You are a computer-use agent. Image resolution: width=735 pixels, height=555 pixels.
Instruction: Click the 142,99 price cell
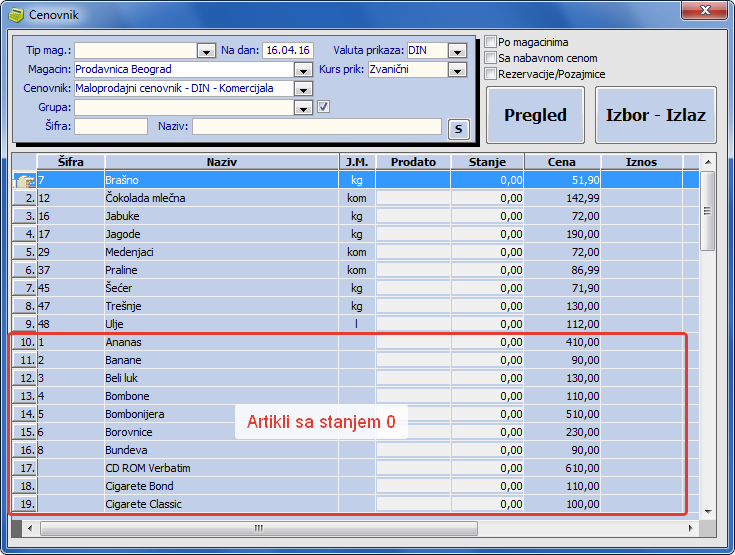click(562, 198)
